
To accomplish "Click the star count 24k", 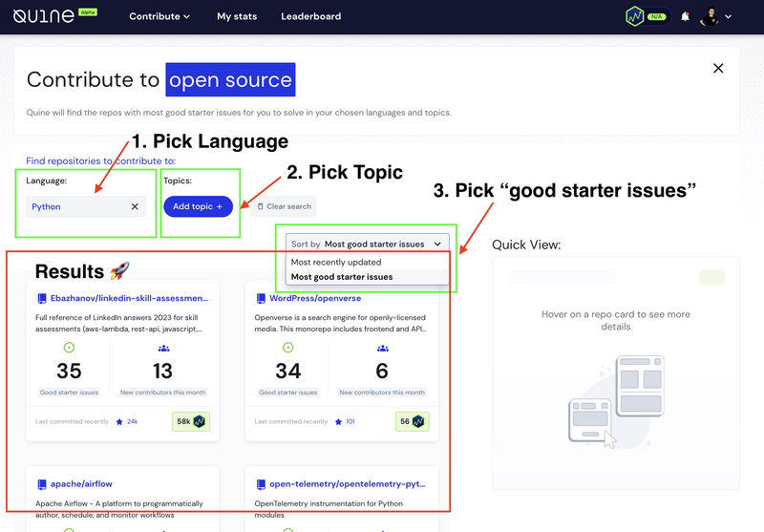I will pos(126,421).
